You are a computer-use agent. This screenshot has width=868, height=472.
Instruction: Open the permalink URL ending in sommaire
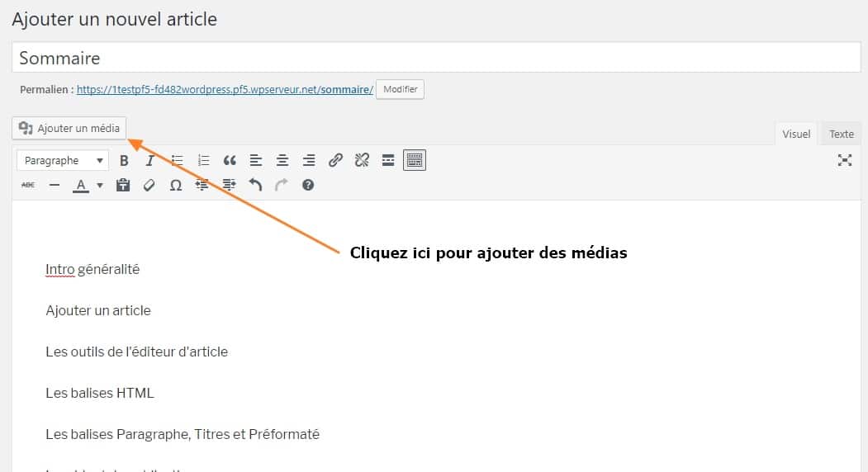click(225, 90)
